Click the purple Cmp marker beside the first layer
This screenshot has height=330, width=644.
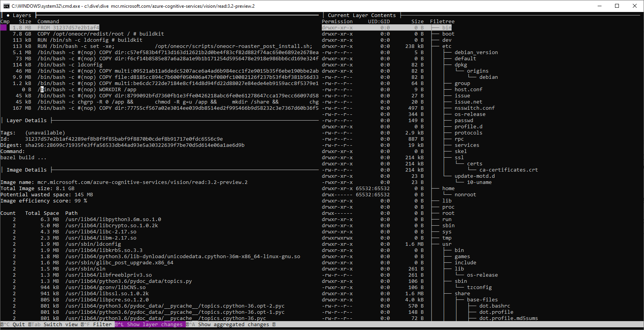point(3,28)
